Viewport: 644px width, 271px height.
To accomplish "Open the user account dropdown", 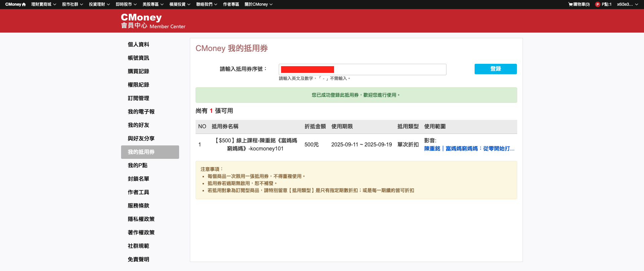I will pyautogui.click(x=627, y=4).
